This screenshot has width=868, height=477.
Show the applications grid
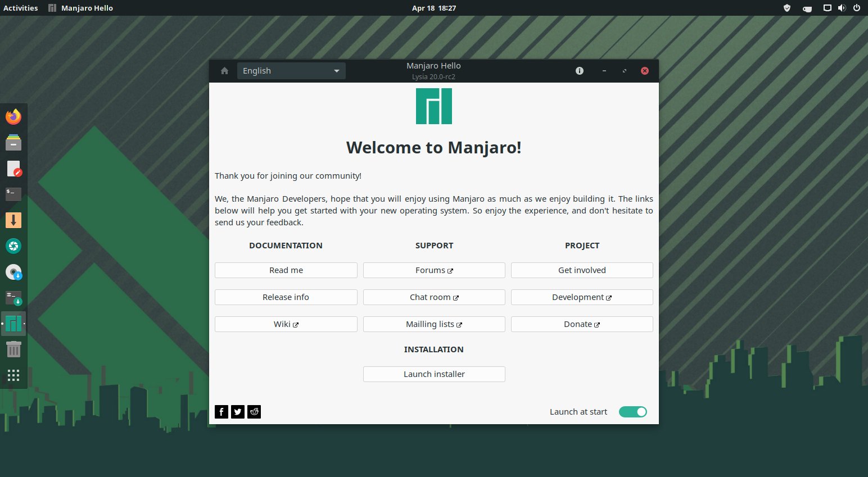click(x=13, y=375)
